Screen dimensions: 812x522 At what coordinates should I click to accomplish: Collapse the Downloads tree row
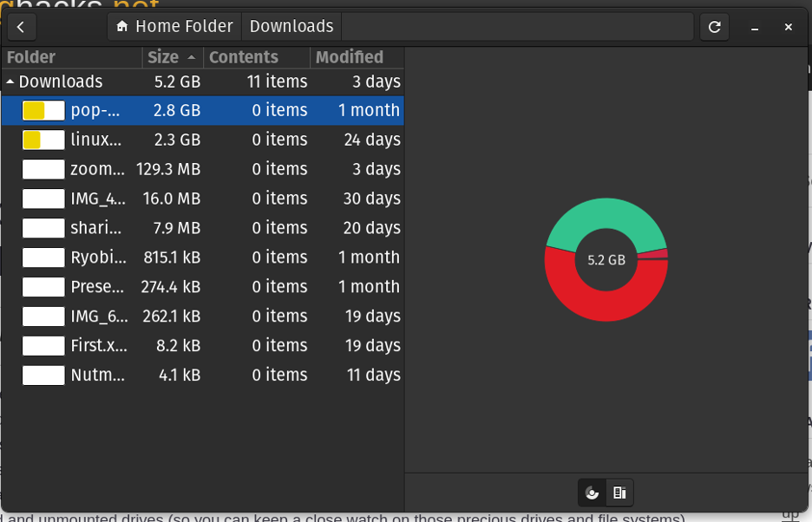pyautogui.click(x=9, y=82)
